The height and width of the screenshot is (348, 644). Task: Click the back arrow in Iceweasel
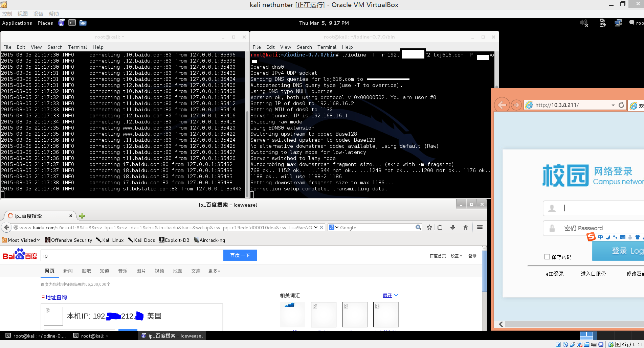coord(6,227)
